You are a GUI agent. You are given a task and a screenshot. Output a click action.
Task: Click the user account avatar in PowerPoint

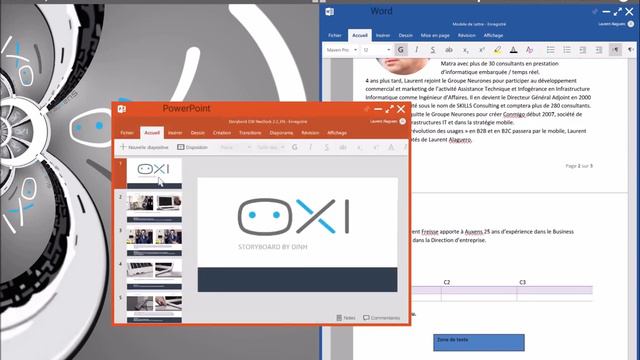[x=402, y=121]
